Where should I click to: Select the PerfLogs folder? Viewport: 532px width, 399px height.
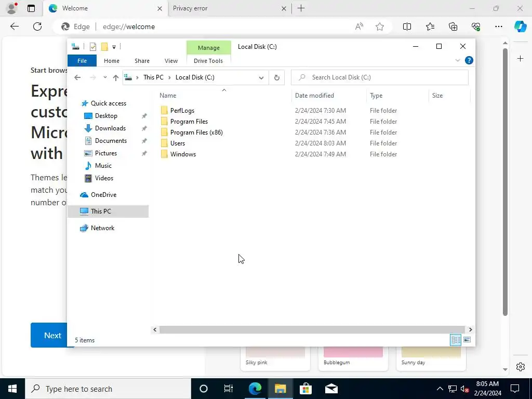point(182,111)
